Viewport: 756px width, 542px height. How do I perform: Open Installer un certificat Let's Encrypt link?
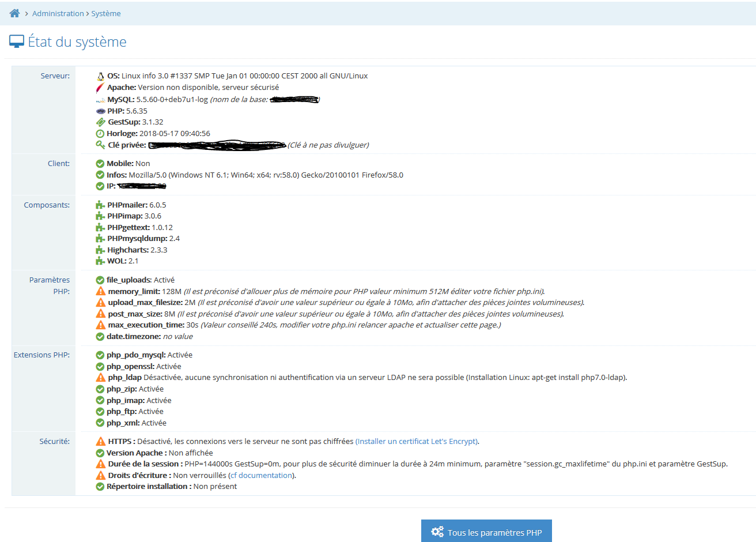click(417, 441)
